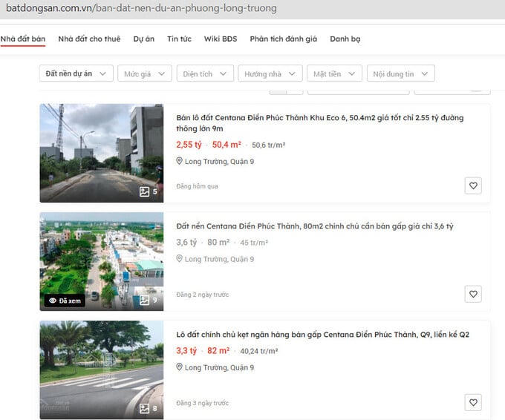
Task: Click the Đã xem eye badge
Action: click(x=65, y=301)
